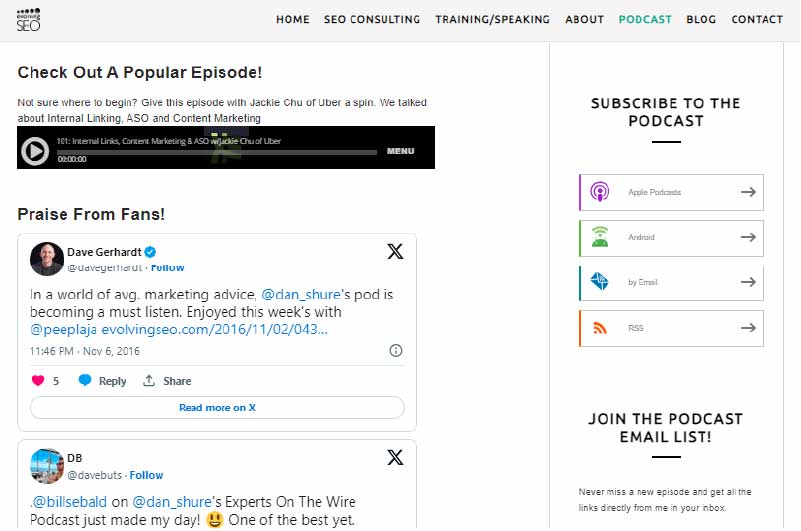Open Apple Podcasts subscribe arrow
The image size is (801, 531).
(748, 192)
